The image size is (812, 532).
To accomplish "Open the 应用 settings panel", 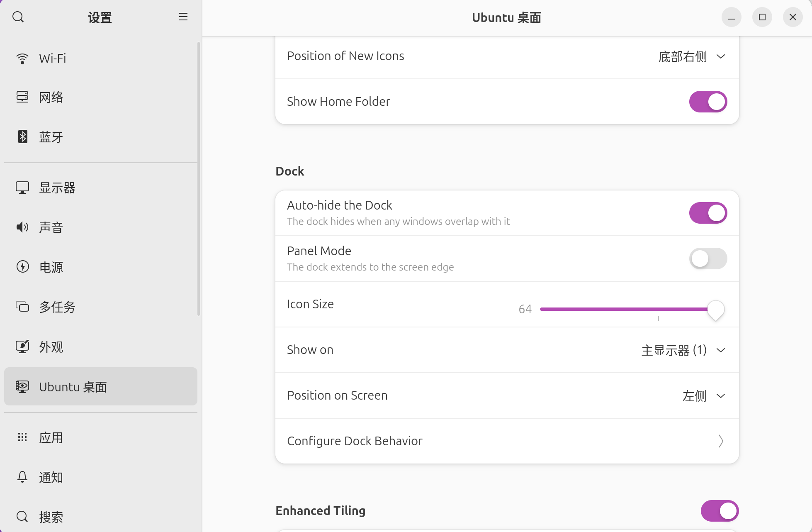I will coord(101,437).
